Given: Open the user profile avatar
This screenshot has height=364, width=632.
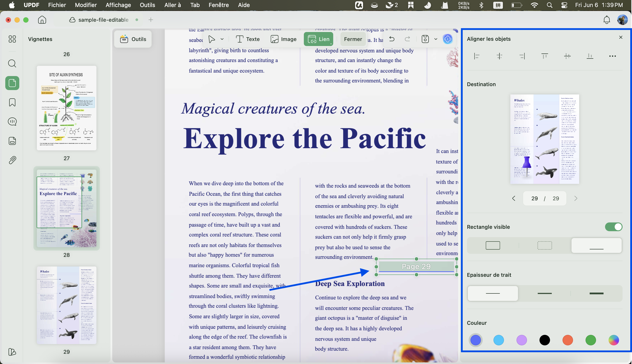Looking at the screenshot, I should 622,20.
